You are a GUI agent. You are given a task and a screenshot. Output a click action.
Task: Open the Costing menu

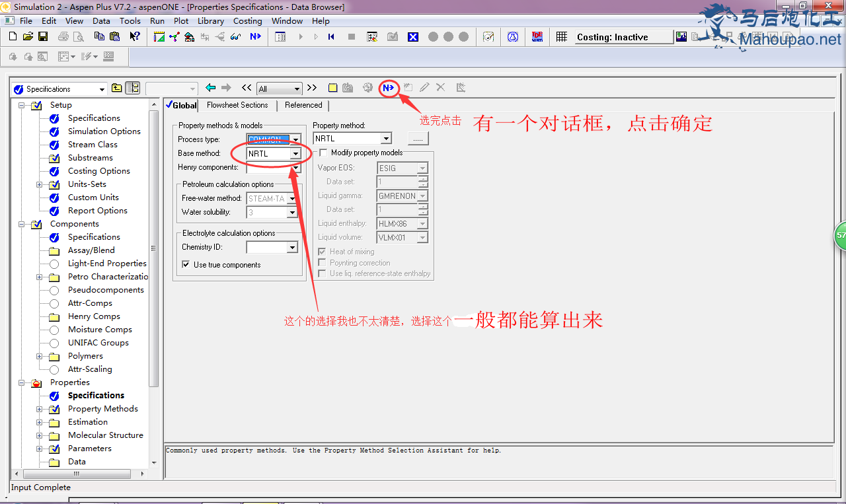point(248,20)
